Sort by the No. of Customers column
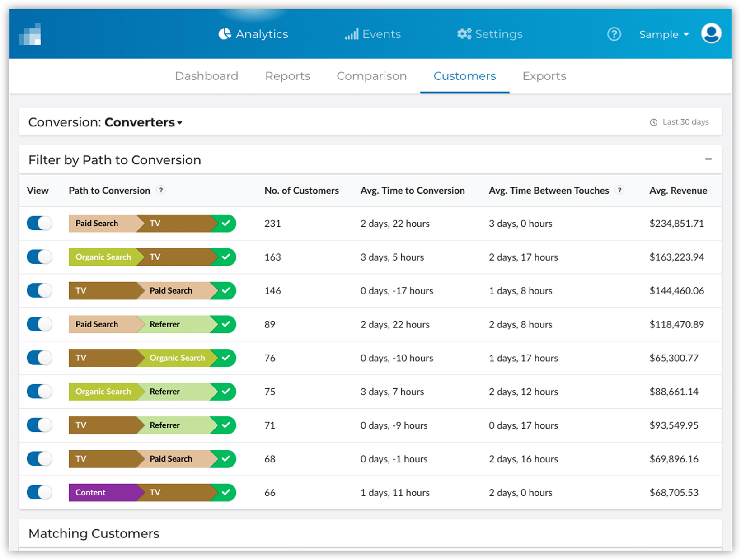This screenshot has height=560, width=741. pos(301,191)
